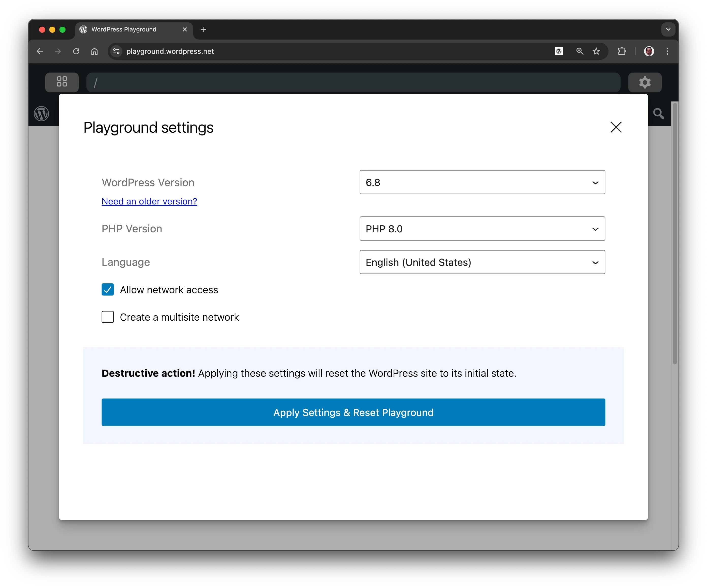
Task: Disable Allow network access checkbox
Action: pos(108,290)
